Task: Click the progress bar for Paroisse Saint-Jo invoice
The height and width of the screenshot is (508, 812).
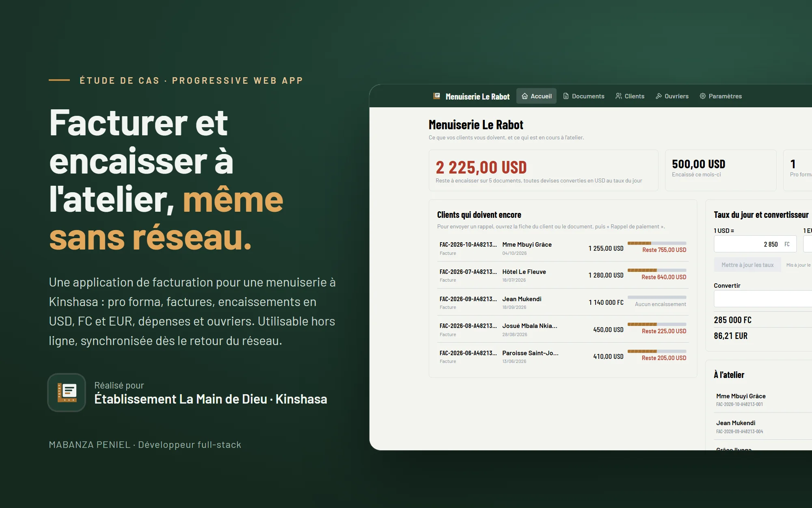Action: click(x=657, y=351)
